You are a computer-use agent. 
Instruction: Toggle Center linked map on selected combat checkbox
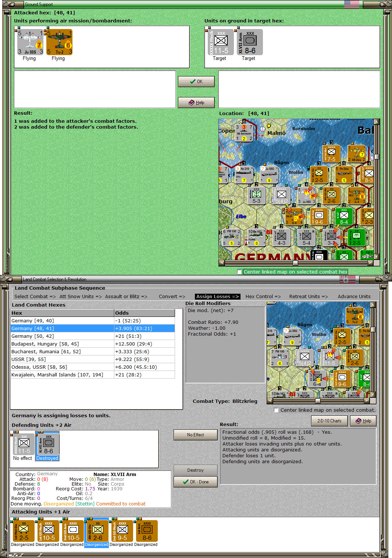276,410
